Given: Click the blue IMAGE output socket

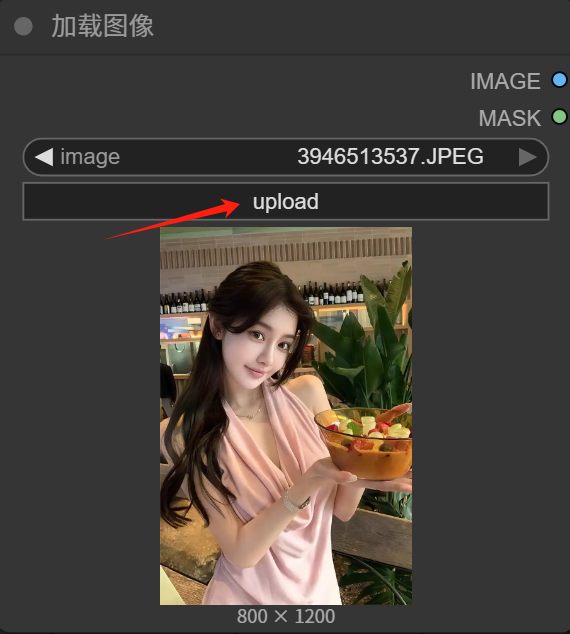Looking at the screenshot, I should coord(559,80).
